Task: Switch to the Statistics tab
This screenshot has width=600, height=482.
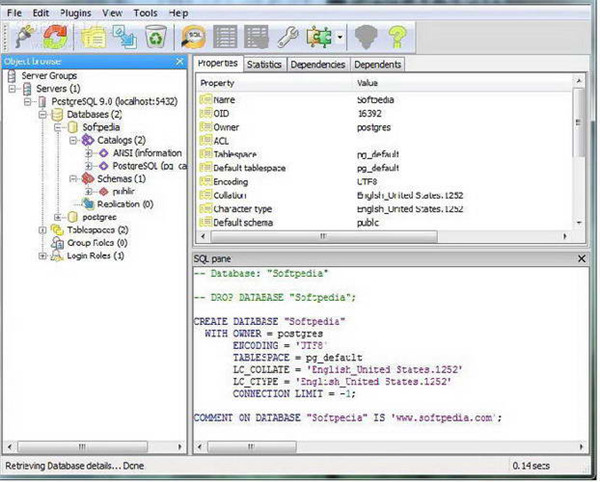Action: tap(264, 64)
